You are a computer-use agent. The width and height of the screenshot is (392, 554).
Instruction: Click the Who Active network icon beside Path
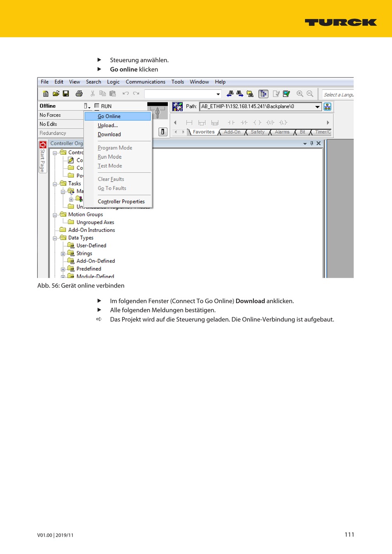click(x=328, y=106)
